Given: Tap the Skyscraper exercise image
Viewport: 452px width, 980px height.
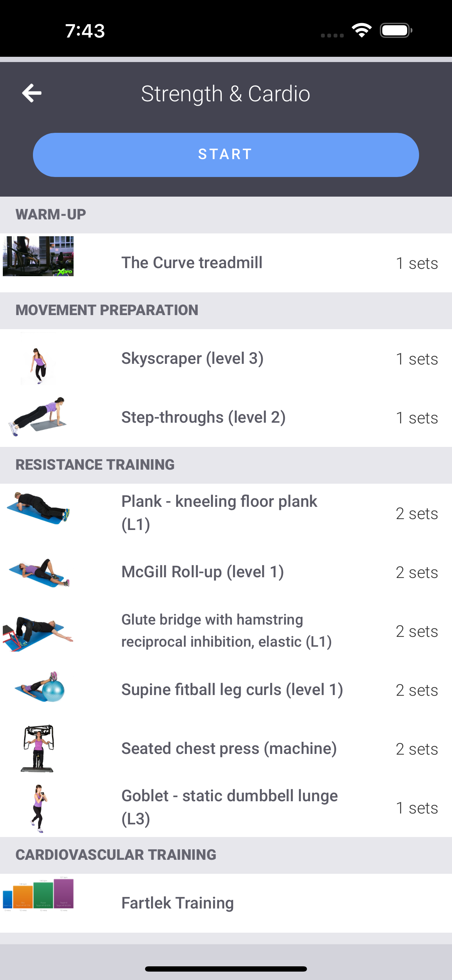Looking at the screenshot, I should [x=38, y=358].
